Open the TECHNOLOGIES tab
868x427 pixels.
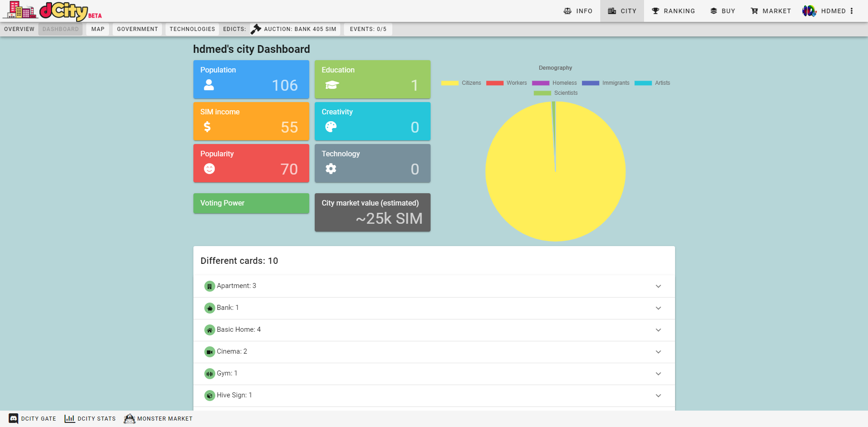click(192, 29)
